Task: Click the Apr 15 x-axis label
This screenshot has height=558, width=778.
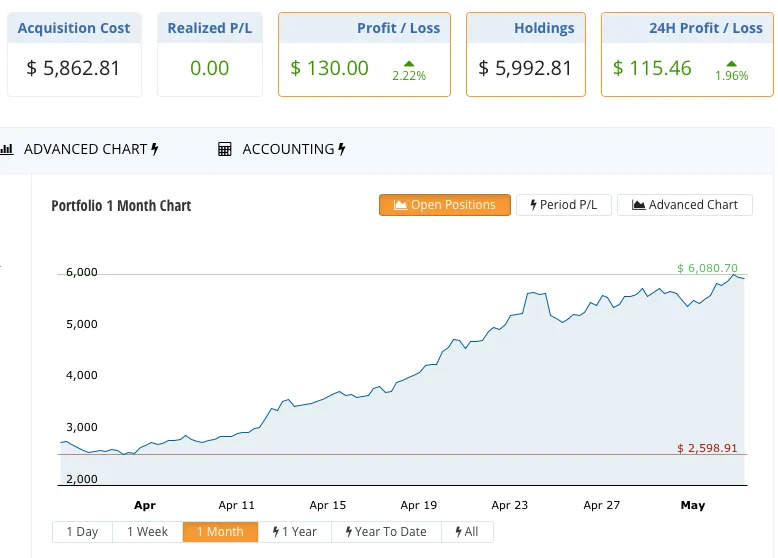Action: [x=327, y=505]
